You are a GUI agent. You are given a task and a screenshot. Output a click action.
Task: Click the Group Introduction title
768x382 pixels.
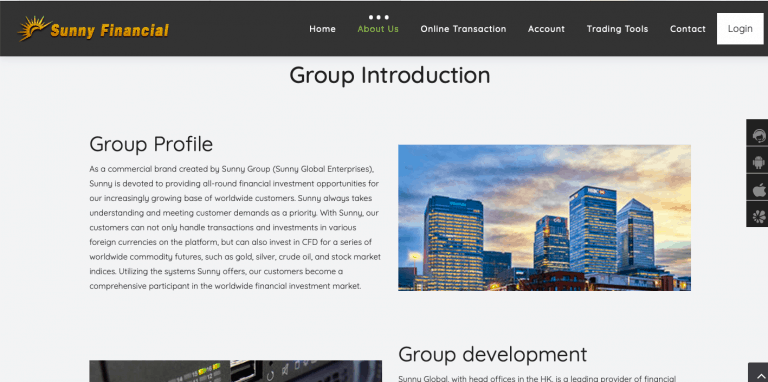[389, 75]
